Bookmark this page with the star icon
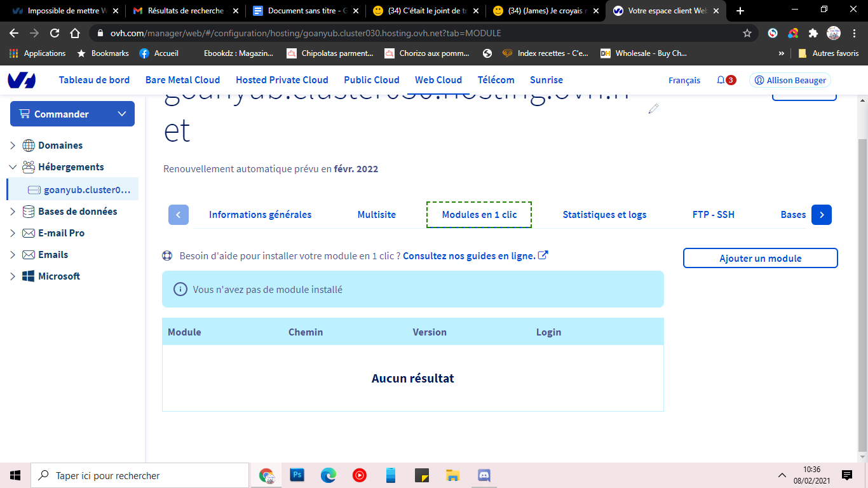This screenshot has width=868, height=488. tap(747, 33)
